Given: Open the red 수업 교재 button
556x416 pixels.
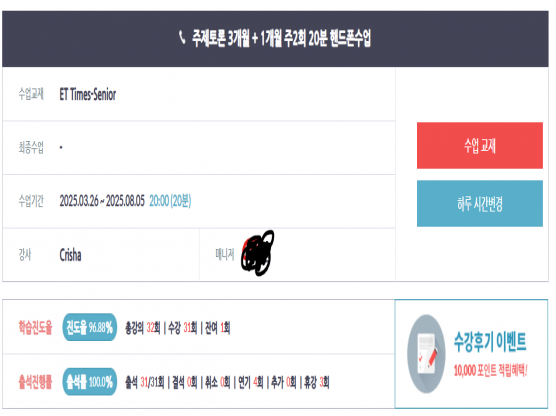Looking at the screenshot, I should 479,145.
